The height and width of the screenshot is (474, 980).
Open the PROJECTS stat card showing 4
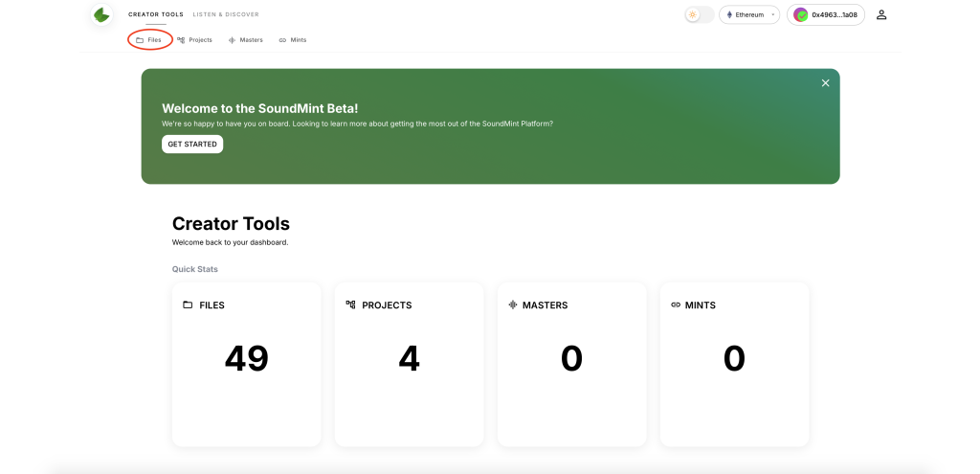click(410, 365)
